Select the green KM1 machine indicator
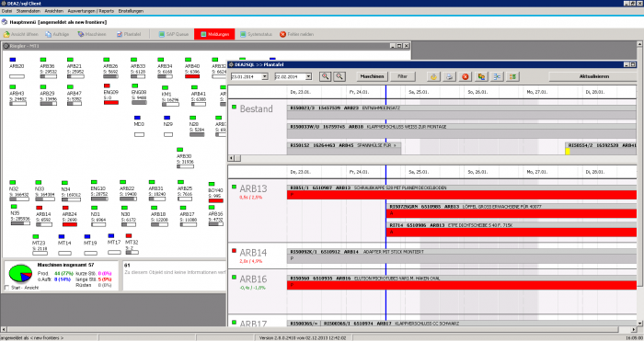Viewport: 644px width, 341px height. [165, 88]
